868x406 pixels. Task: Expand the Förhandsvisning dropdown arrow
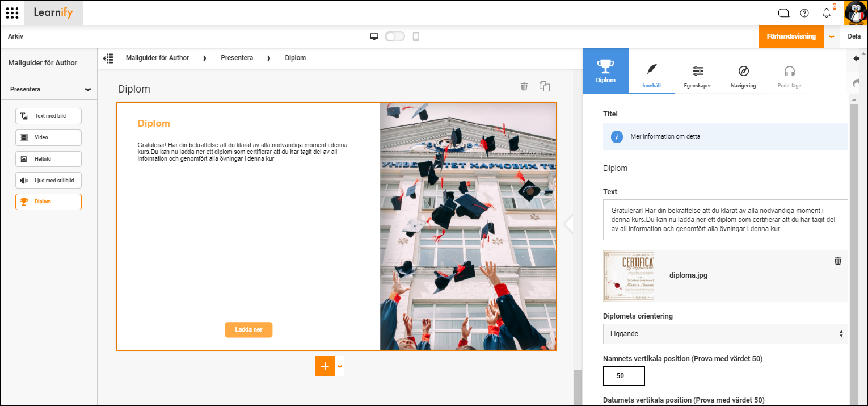832,36
